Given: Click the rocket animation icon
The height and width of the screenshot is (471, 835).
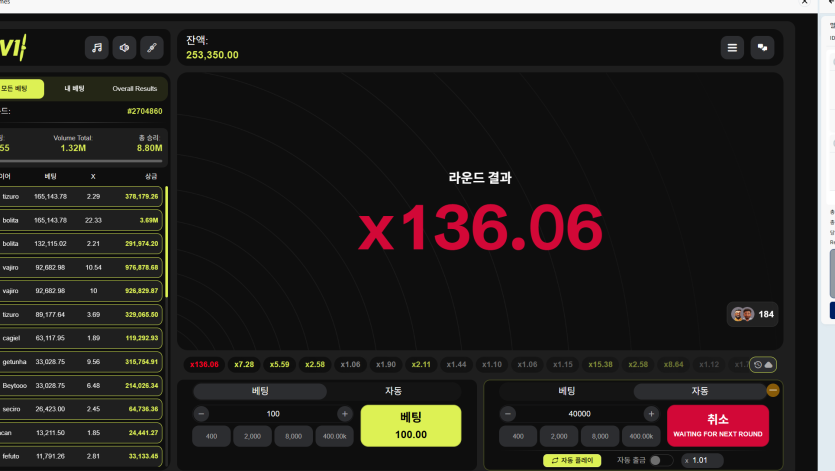Looking at the screenshot, I should [x=152, y=48].
